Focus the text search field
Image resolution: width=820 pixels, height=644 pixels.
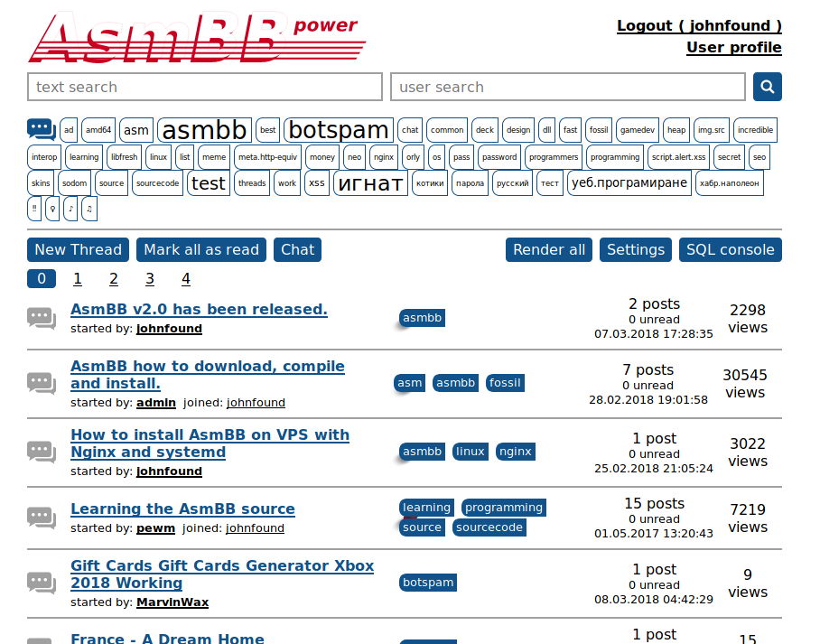click(x=205, y=87)
